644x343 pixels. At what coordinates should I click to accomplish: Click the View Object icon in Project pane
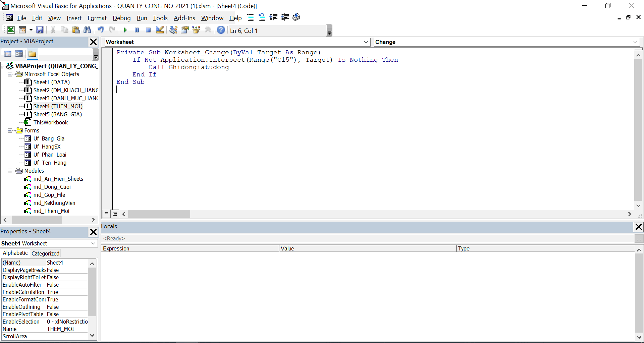[x=19, y=54]
